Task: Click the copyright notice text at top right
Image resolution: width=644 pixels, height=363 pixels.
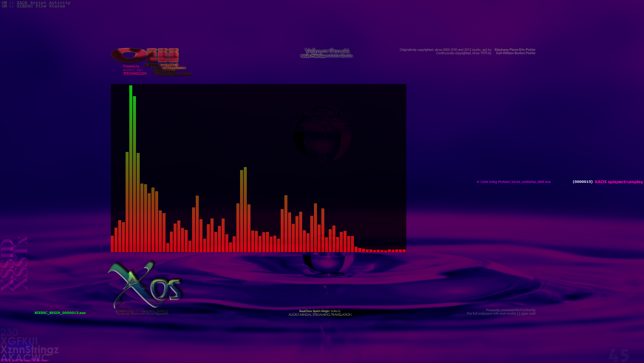Action: tap(467, 51)
